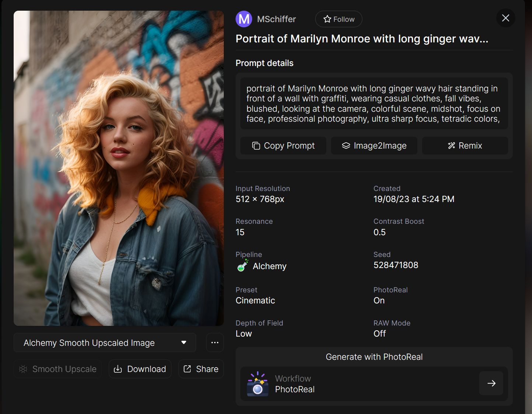The image size is (532, 414).
Task: Click the generated portrait image preview
Action: [x=119, y=168]
